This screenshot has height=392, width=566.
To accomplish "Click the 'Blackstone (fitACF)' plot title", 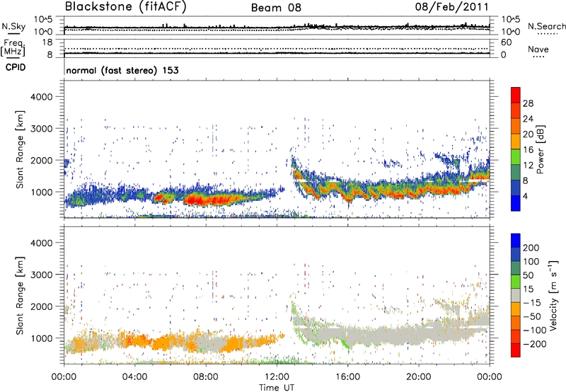I will coord(125,6).
